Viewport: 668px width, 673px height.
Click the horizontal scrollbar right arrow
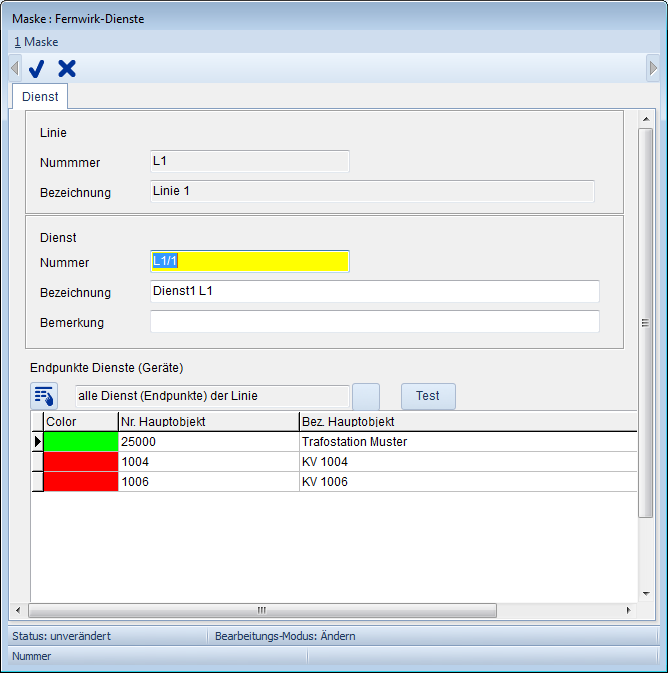coord(629,610)
